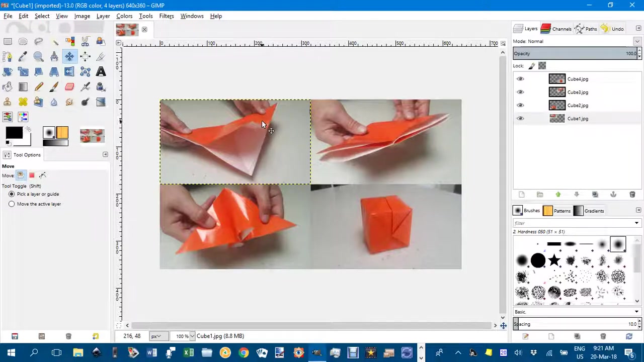
Task: Toggle visibility of Cube2.jpg layer
Action: pos(520,105)
